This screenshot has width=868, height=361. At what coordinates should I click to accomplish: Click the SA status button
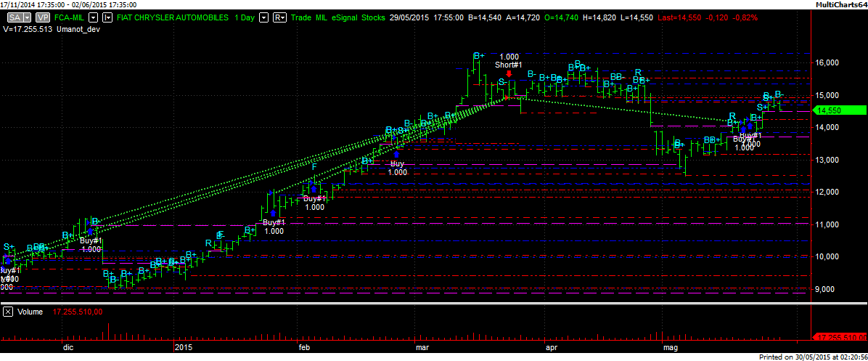14,16
